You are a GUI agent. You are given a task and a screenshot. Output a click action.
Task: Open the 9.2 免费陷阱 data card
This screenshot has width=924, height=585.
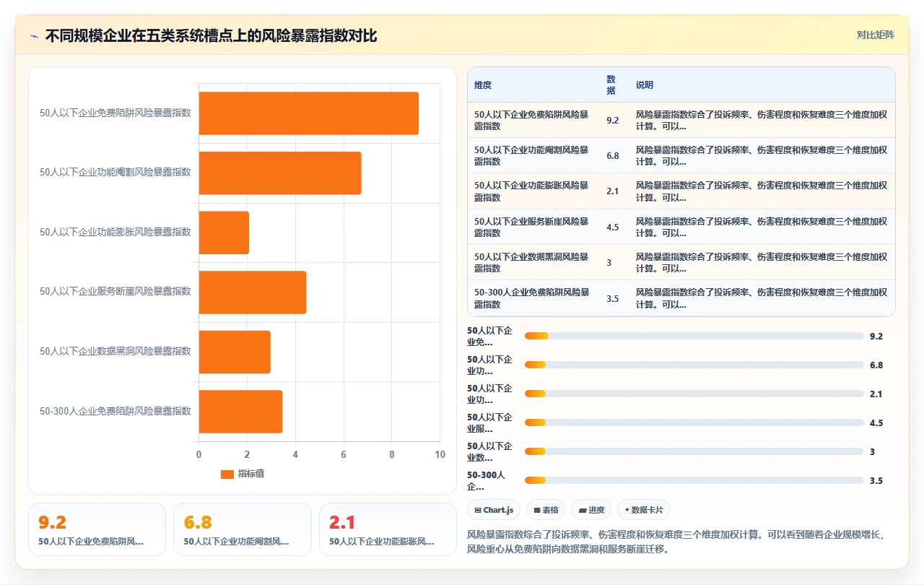pos(97,529)
